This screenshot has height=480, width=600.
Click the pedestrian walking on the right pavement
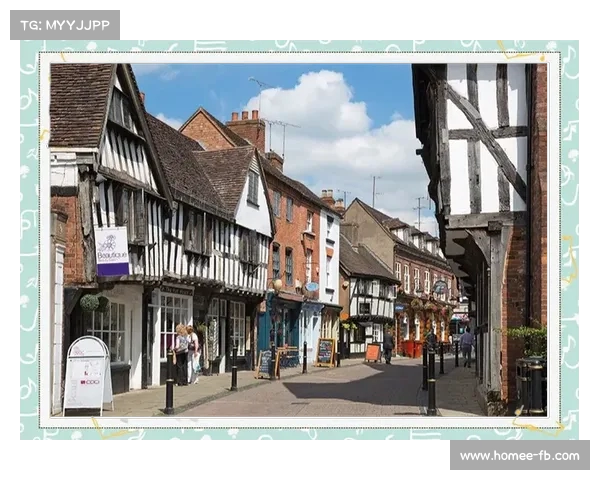coord(467,346)
